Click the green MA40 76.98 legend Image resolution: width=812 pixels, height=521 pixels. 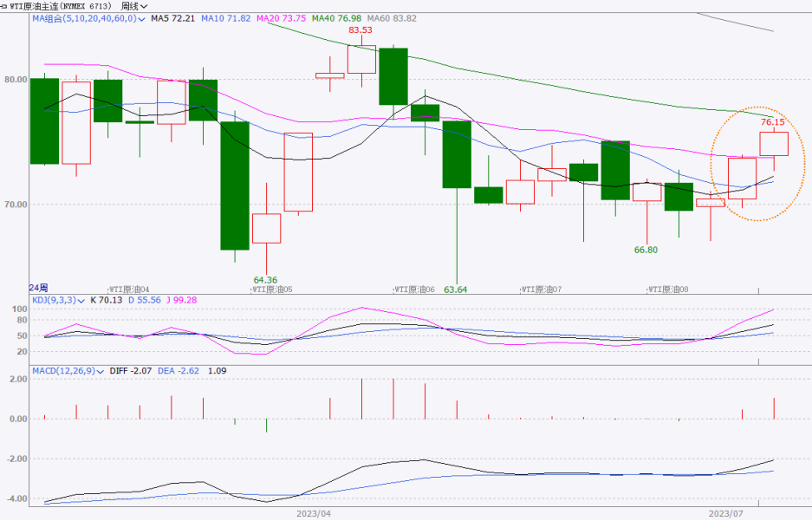tap(337, 17)
